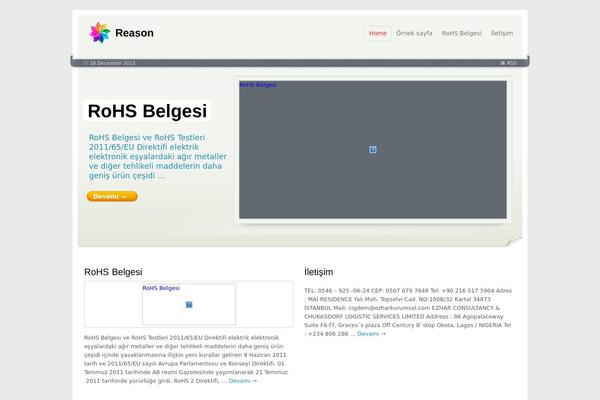The height and width of the screenshot is (400, 600).
Task: Open the Home menu item
Action: coord(378,33)
